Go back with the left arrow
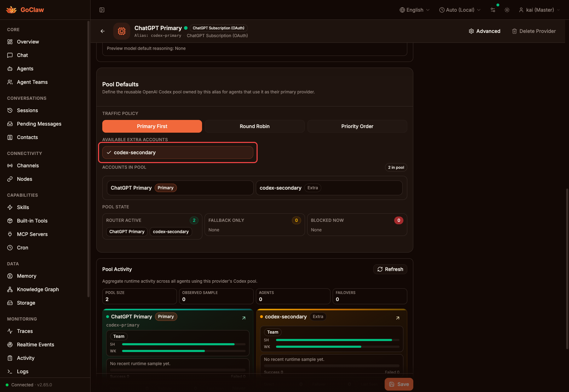This screenshot has width=569, height=392. click(103, 31)
